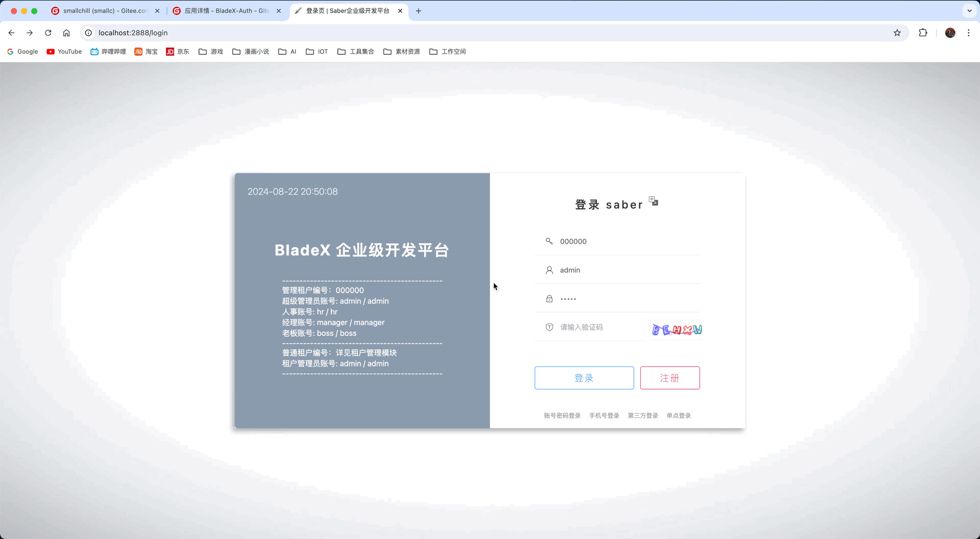Screen dimensions: 980x539
Task: Select the 登录页 Saber tab
Action: (349, 11)
